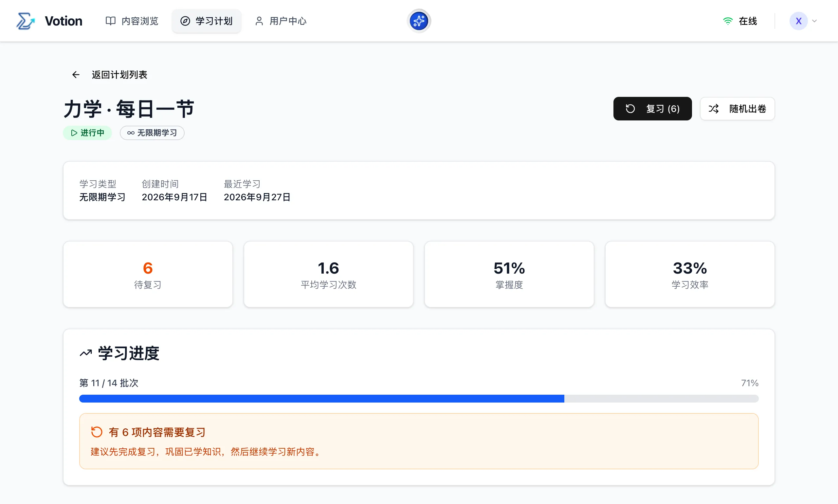Click the 待复习 stat card
Screen dimensions: 838x504
click(x=148, y=274)
